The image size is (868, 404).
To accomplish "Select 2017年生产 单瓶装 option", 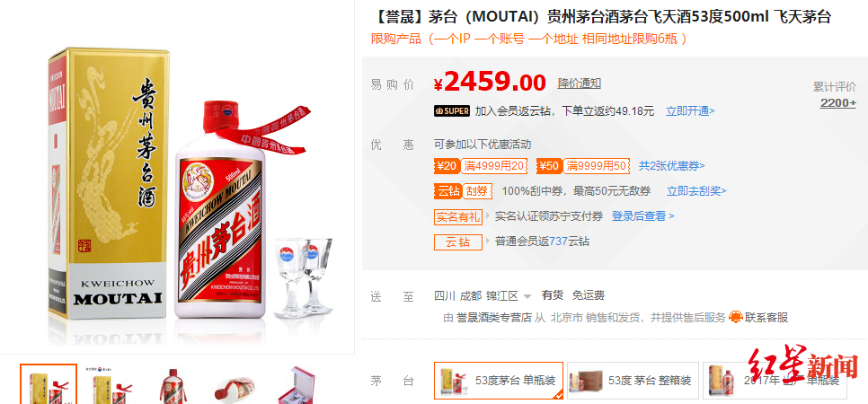I will coord(775,380).
